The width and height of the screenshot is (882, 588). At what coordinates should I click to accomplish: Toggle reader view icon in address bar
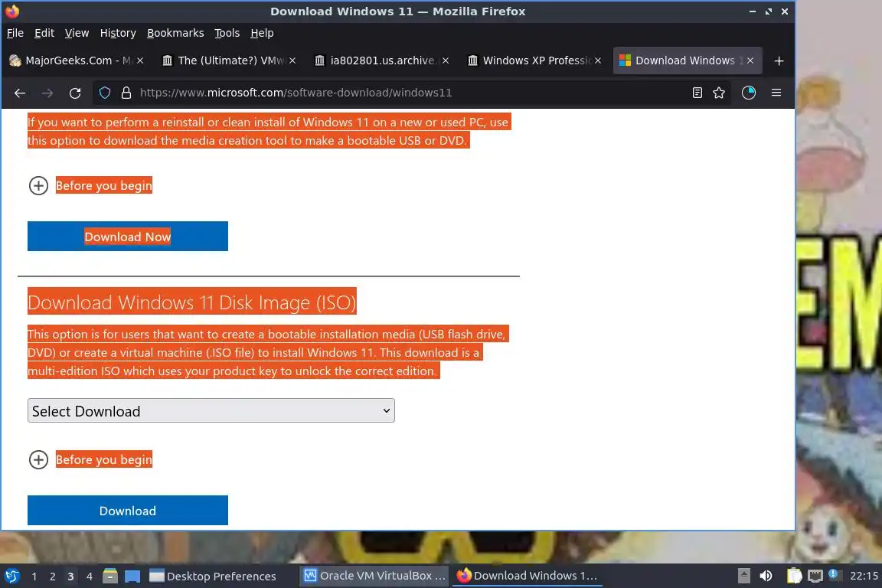pos(697,93)
